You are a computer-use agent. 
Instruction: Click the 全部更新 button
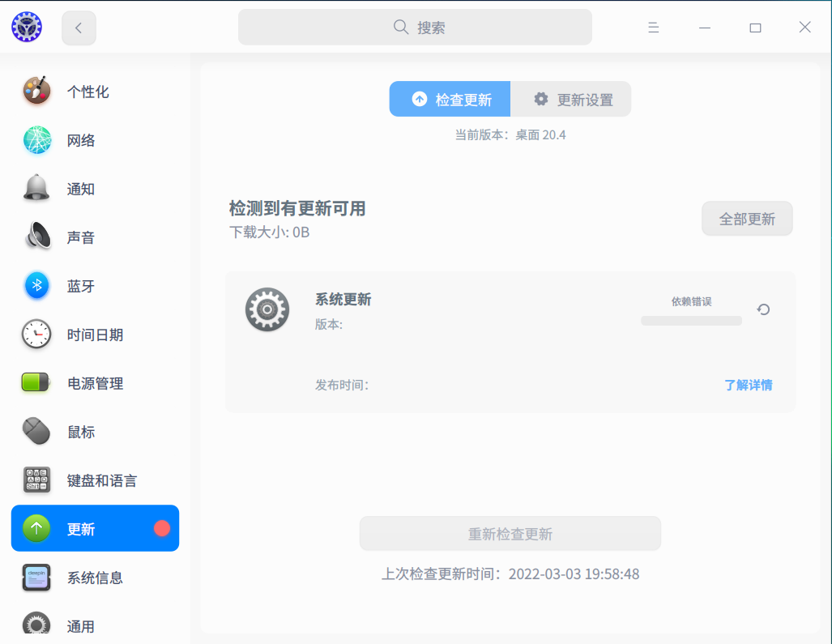[746, 218]
